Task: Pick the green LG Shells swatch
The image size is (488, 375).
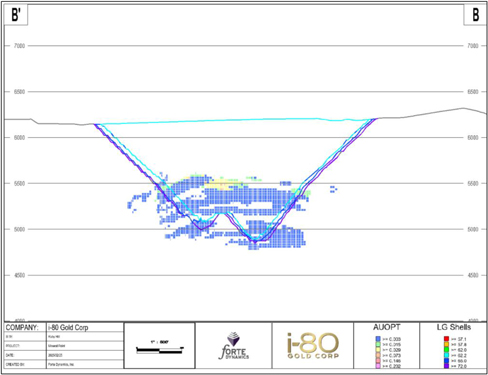Action: coord(446,350)
